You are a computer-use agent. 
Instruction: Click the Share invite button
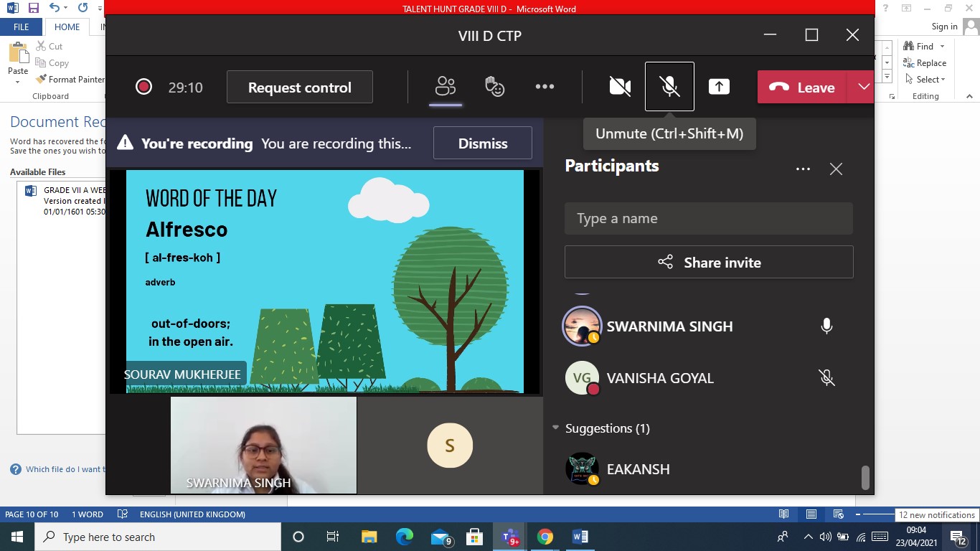tap(709, 263)
